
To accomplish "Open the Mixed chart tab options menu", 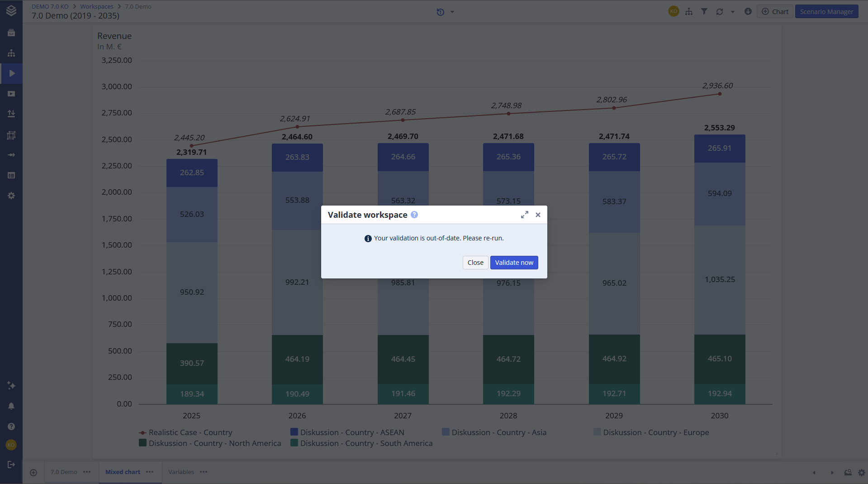I will (x=150, y=472).
